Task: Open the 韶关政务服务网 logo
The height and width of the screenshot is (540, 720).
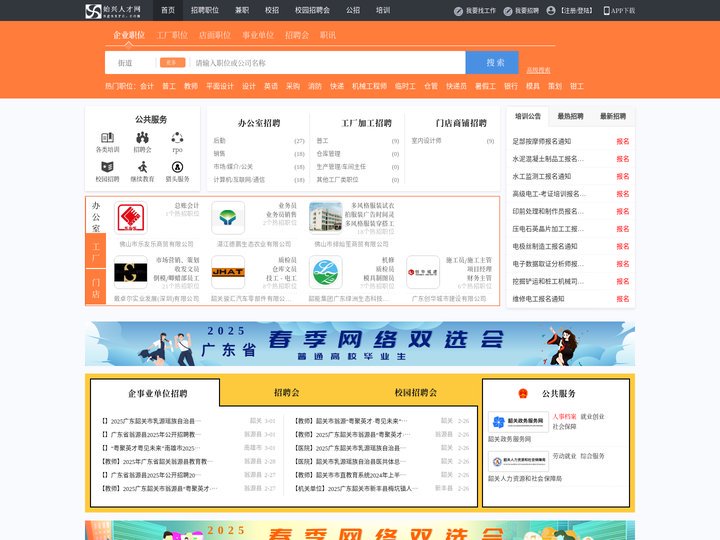Action: [518, 422]
